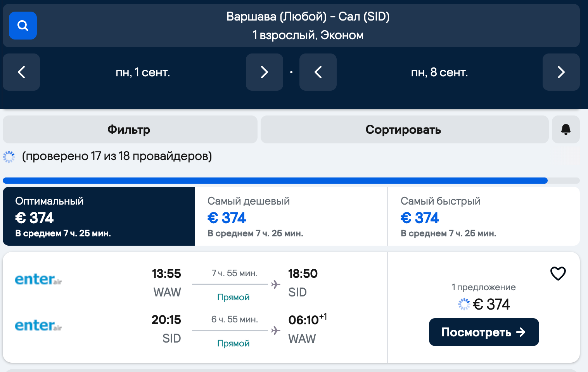This screenshot has width=588, height=372.
Task: Open the Сортировать menu
Action: 404,129
